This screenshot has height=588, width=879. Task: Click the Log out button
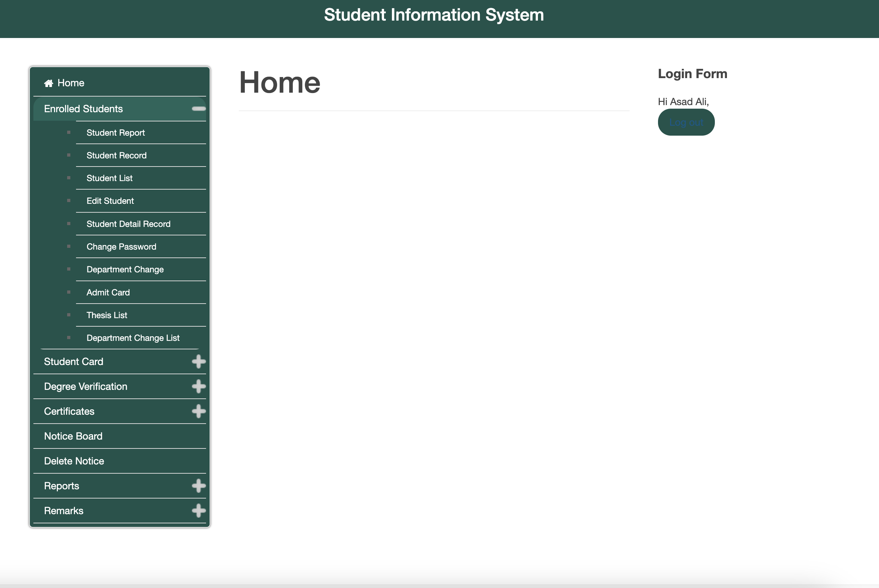pyautogui.click(x=686, y=122)
